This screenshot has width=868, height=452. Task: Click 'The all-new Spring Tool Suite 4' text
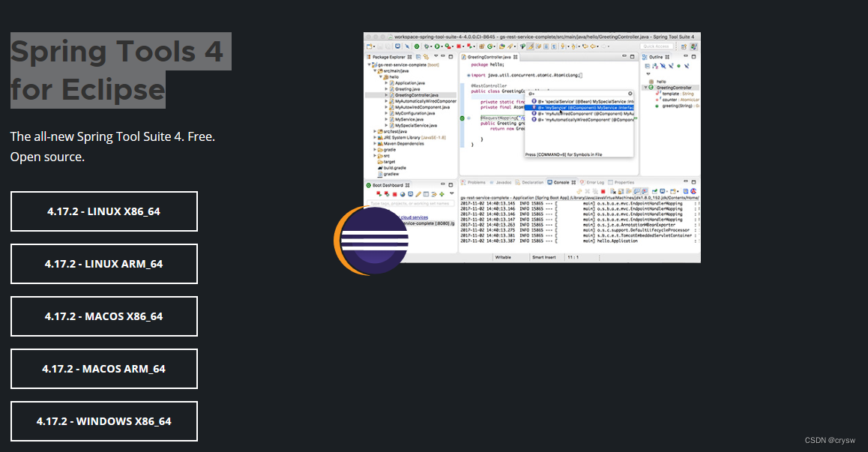(97, 137)
